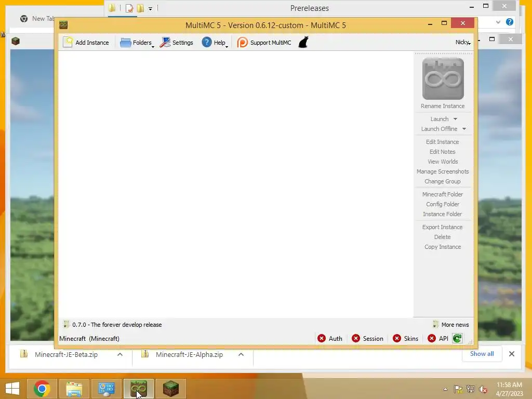Open Control Panel taskbar icon
The width and height of the screenshot is (532, 399).
tap(106, 389)
